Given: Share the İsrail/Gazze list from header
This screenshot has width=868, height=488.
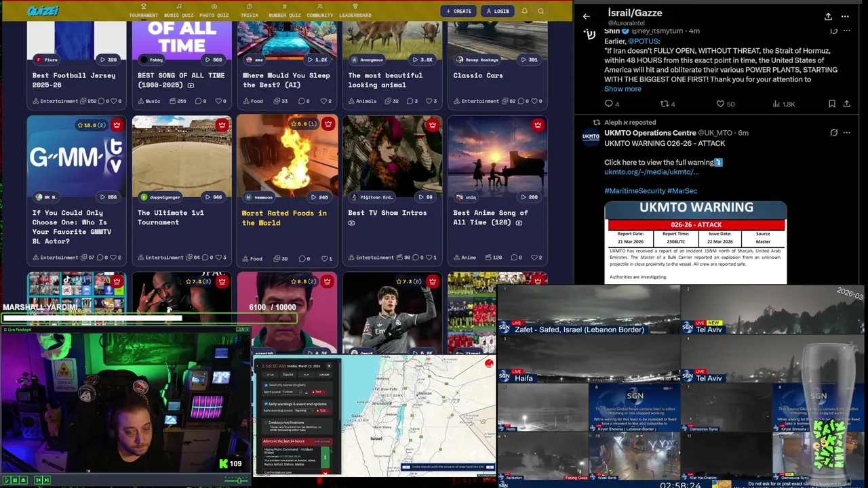Looking at the screenshot, I should coord(828,17).
